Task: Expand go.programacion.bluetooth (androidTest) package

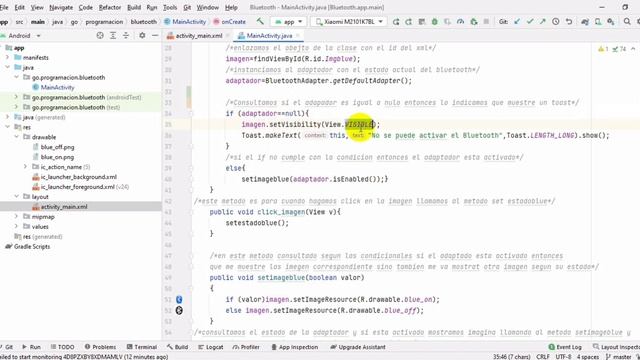Action: tap(16, 97)
